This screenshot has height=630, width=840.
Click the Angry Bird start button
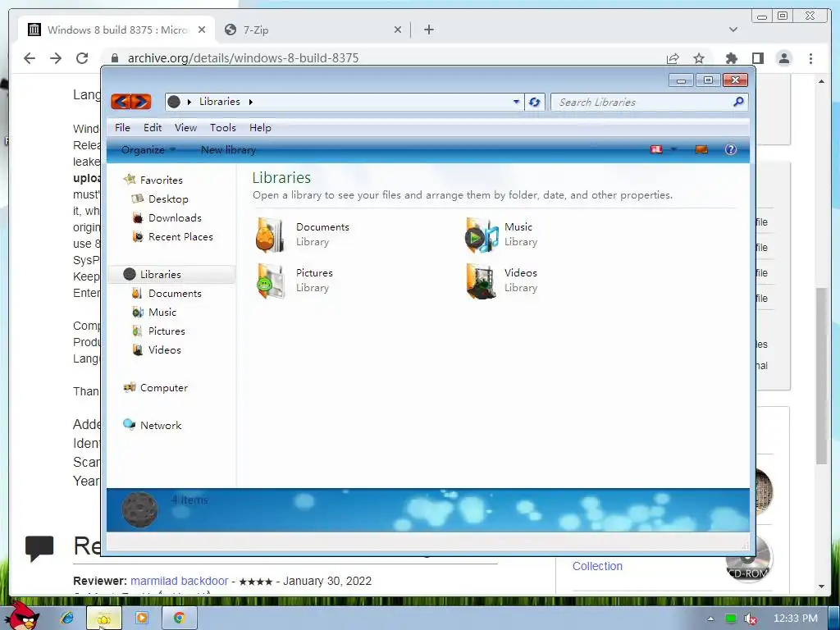(x=24, y=615)
